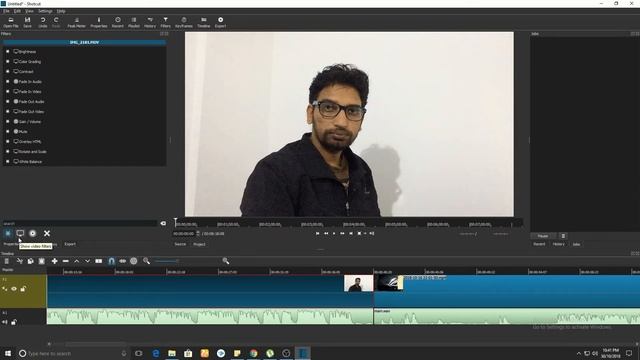640x360 pixels.
Task: Mute the A1 audio track
Action: [x=5, y=322]
